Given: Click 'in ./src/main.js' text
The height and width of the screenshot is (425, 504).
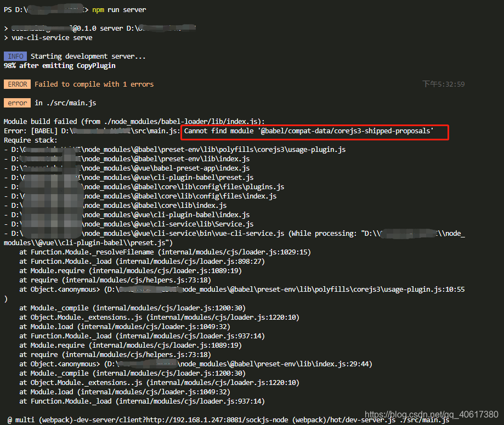Looking at the screenshot, I should (65, 103).
